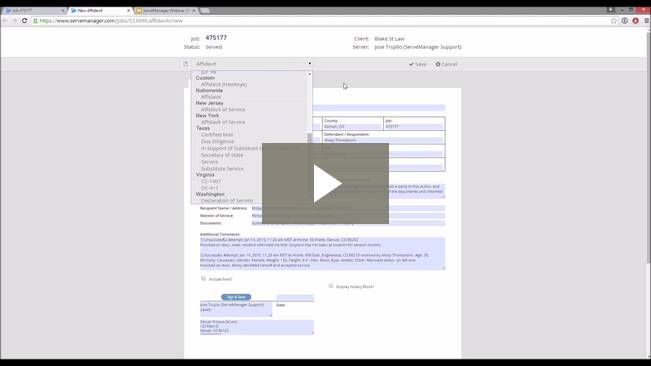
Task: Click the Cancel circle icon
Action: point(438,64)
